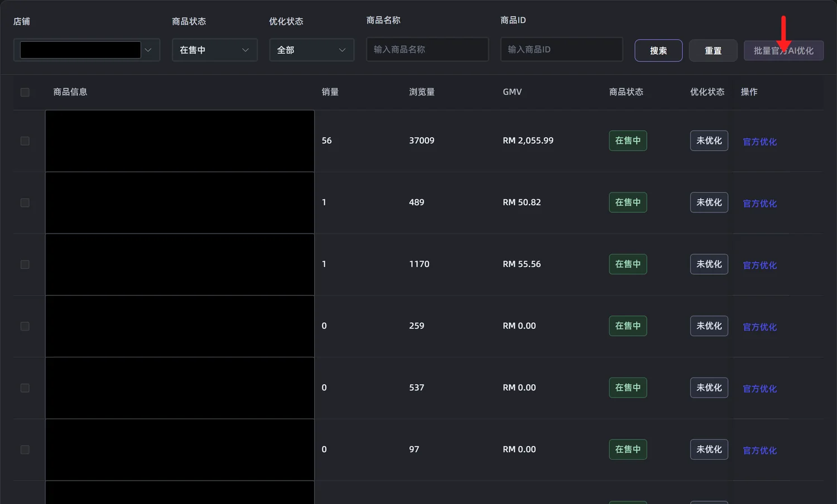Click the 未优化 tag in the 537 views row

(709, 387)
